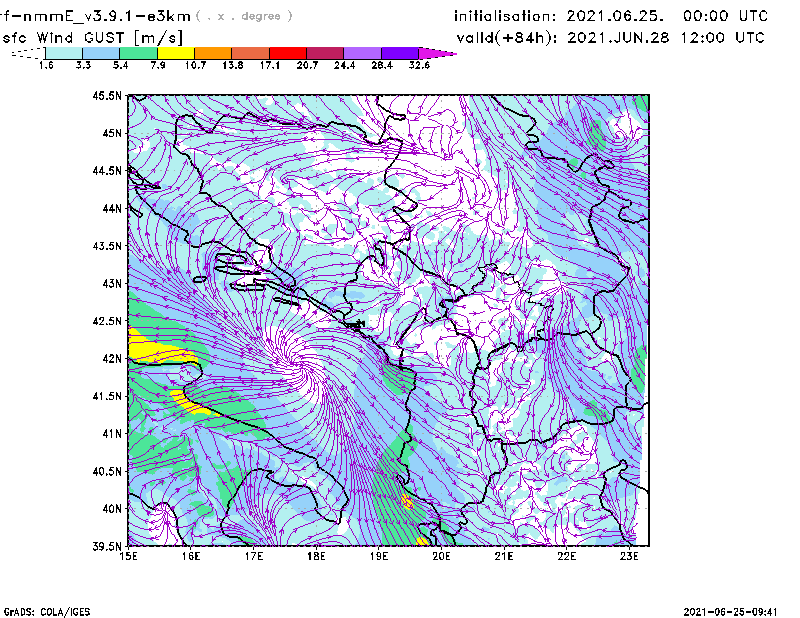Image resolution: width=800 pixels, height=618 pixels.
Task: Click the '40N' latitude label
Action: (x=112, y=509)
